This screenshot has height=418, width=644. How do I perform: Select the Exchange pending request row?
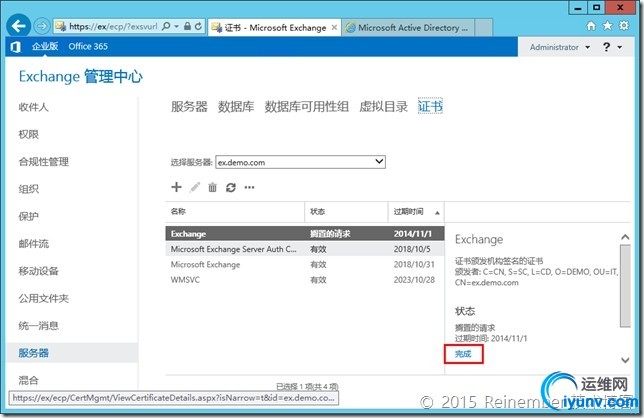tap(305, 234)
